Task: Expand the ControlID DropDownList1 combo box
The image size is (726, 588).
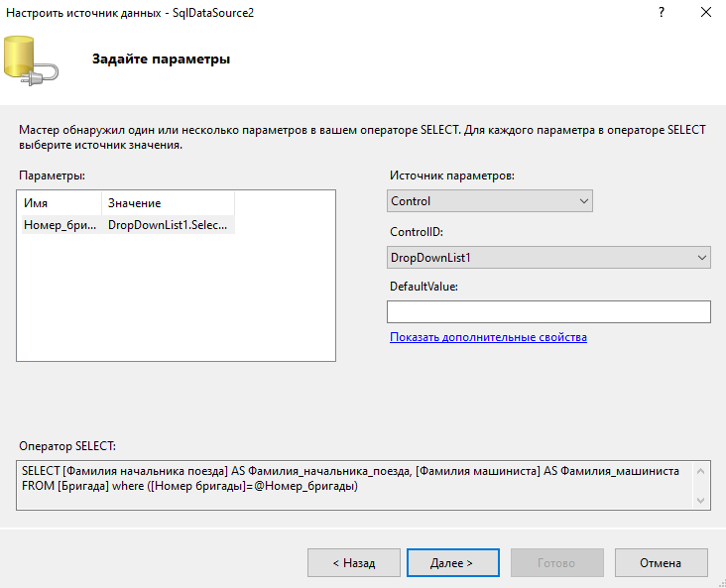Action: (548, 258)
